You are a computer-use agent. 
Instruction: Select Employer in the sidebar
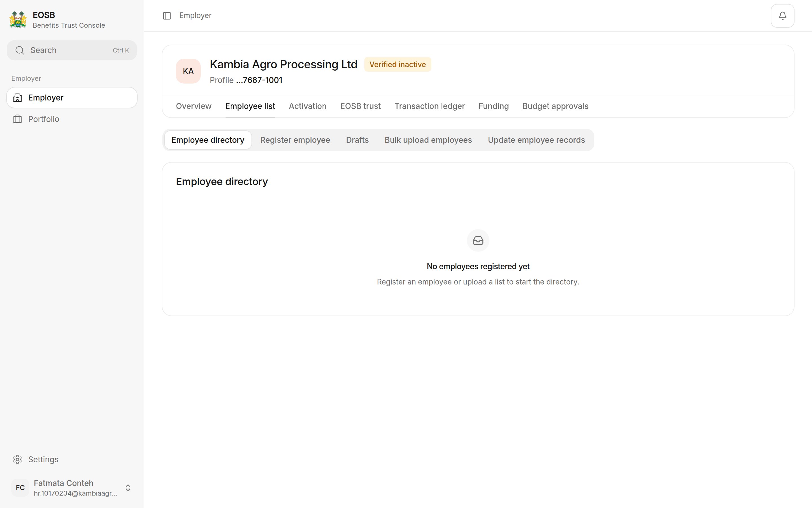click(72, 98)
